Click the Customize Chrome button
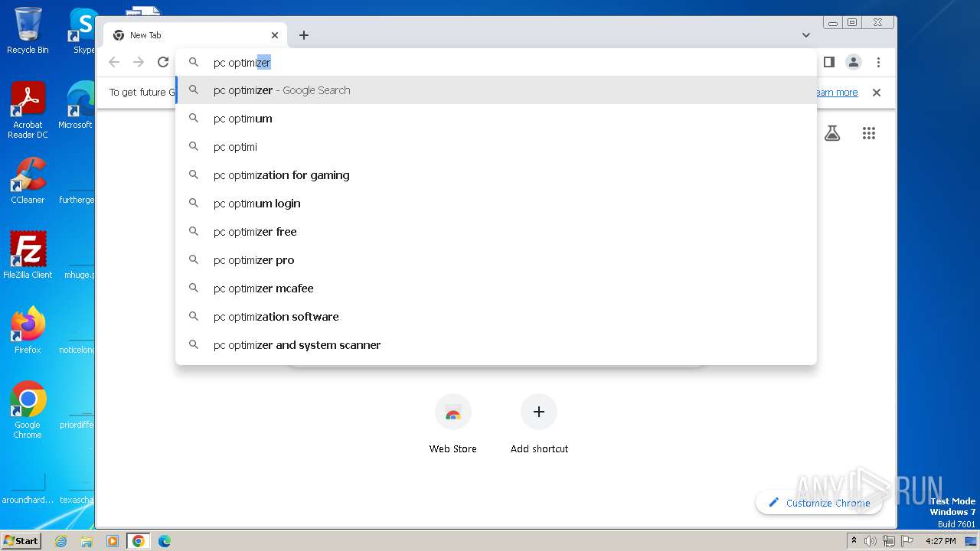 (818, 503)
